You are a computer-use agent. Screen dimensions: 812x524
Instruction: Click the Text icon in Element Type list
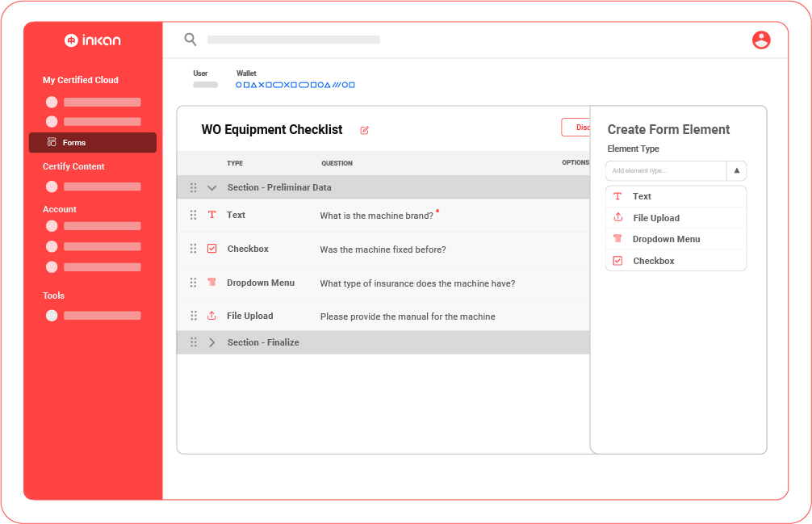(617, 196)
